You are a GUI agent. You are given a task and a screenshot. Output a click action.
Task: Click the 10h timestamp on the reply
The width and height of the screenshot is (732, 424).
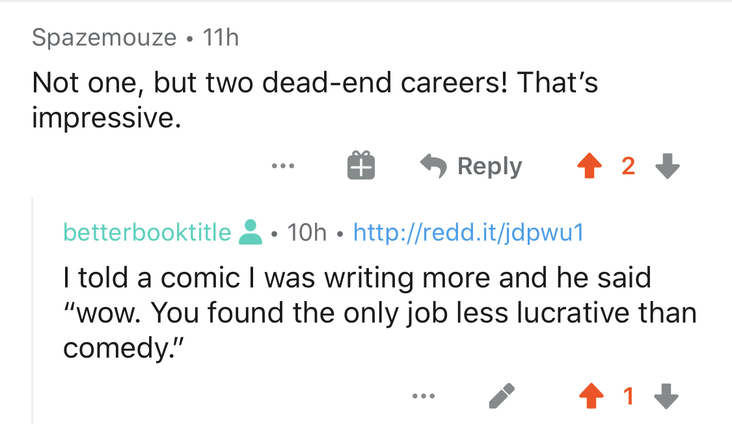(x=307, y=232)
